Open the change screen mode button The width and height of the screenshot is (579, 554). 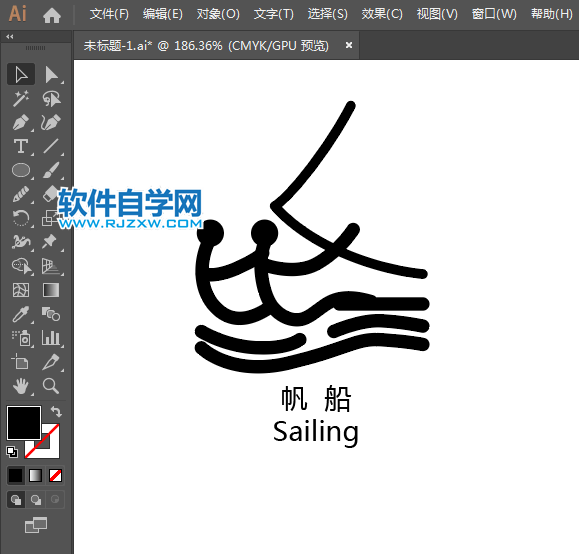pos(36,524)
